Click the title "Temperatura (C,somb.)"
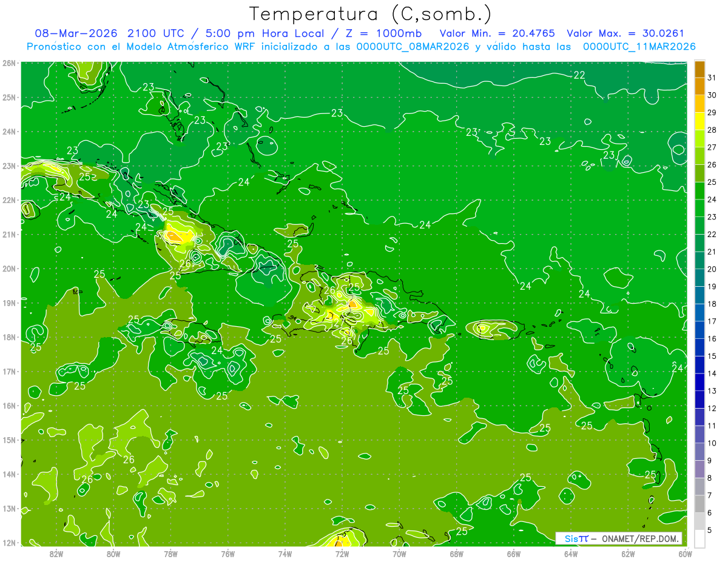 coord(371,13)
